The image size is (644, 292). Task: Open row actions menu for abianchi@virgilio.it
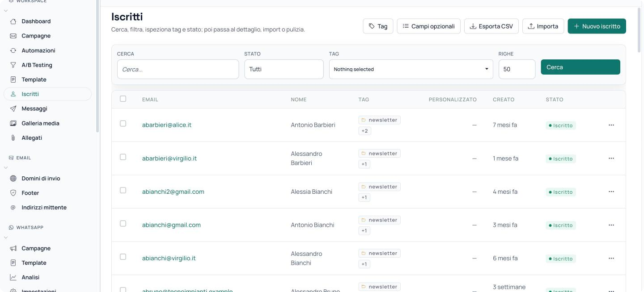pos(611,258)
